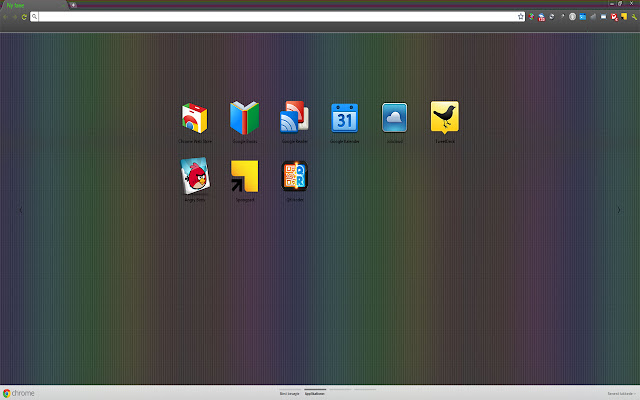The width and height of the screenshot is (640, 400).
Task: Click the red checkmark extension icon
Action: (614, 17)
